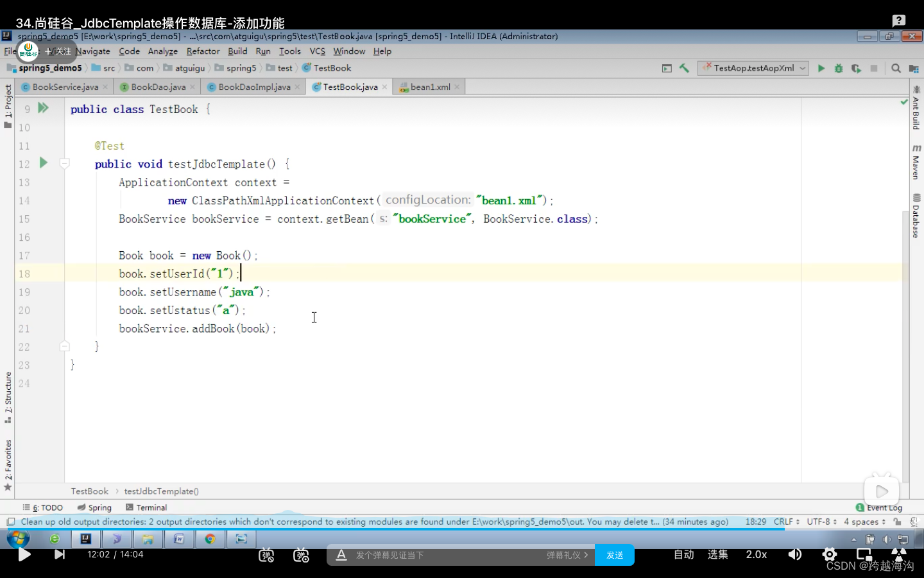The image size is (924, 578).
Task: Click the Stop process square icon
Action: point(874,68)
